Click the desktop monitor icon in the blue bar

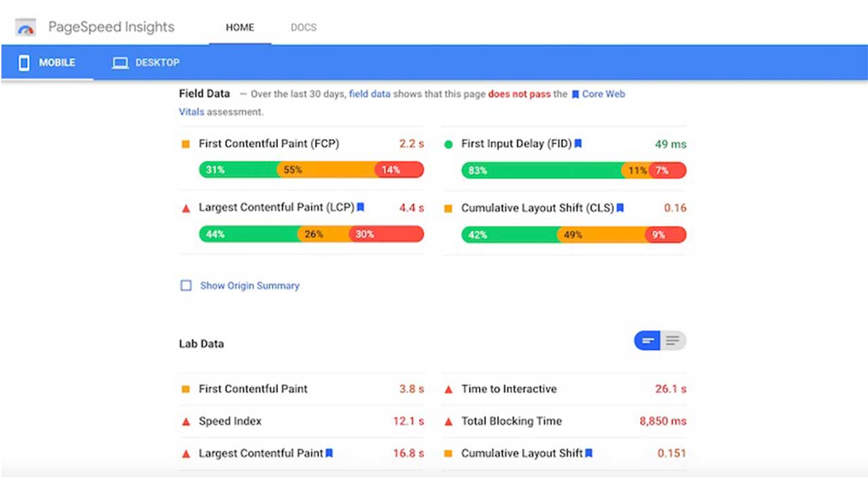coord(120,63)
